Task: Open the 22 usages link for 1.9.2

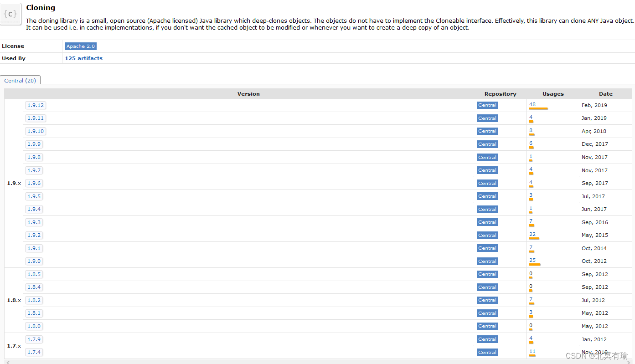Action: (532, 234)
